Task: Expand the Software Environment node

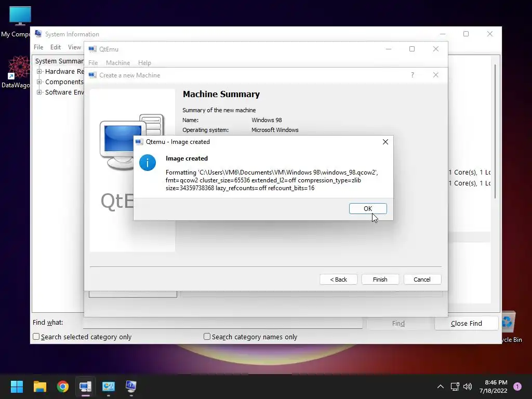Action: point(39,92)
